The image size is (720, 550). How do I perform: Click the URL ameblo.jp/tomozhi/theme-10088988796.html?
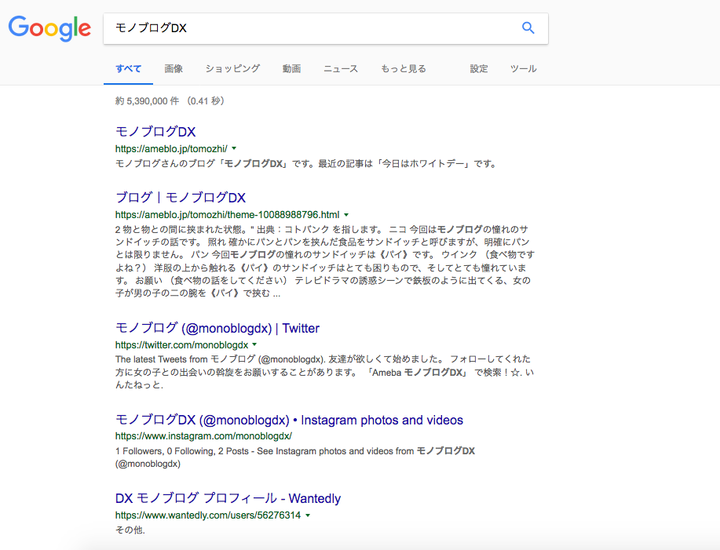coord(227,214)
